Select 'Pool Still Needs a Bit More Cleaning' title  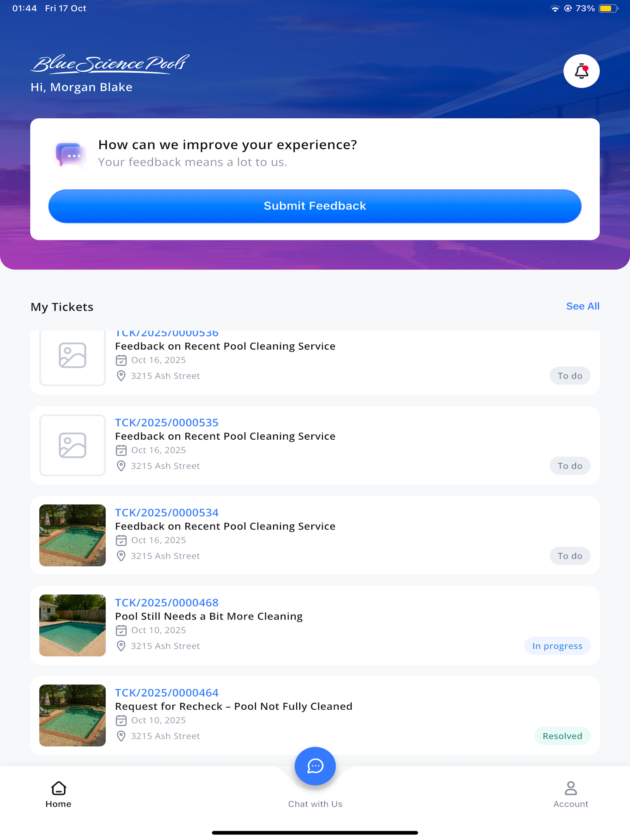click(209, 616)
